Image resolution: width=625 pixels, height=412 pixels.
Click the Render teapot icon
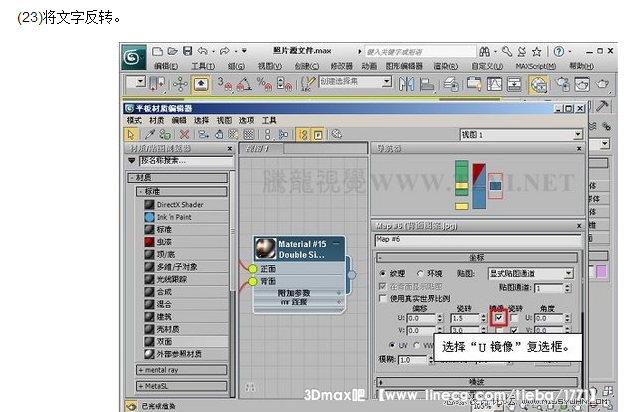tap(602, 84)
